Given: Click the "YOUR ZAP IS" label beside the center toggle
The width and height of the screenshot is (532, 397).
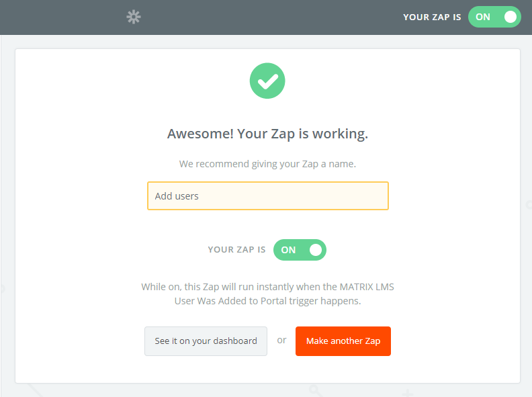Looking at the screenshot, I should 236,250.
